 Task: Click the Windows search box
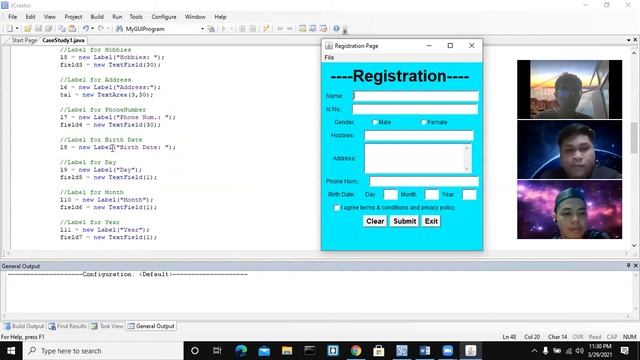click(x=103, y=351)
